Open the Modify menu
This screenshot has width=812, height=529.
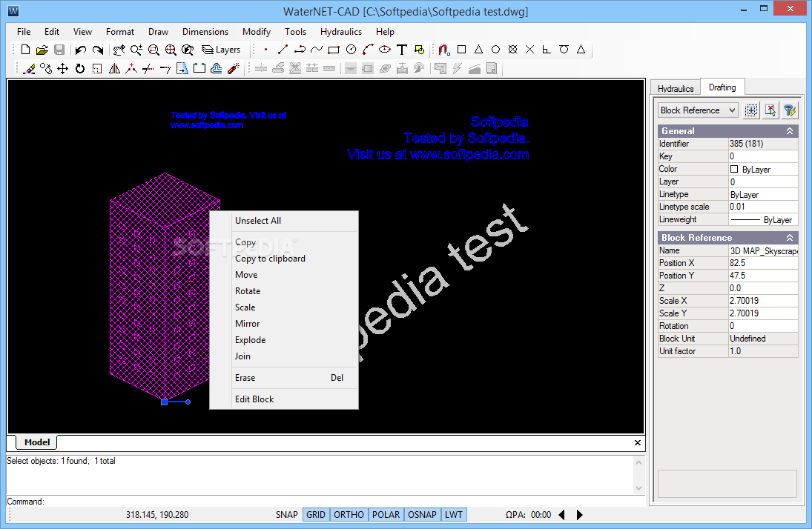point(257,32)
